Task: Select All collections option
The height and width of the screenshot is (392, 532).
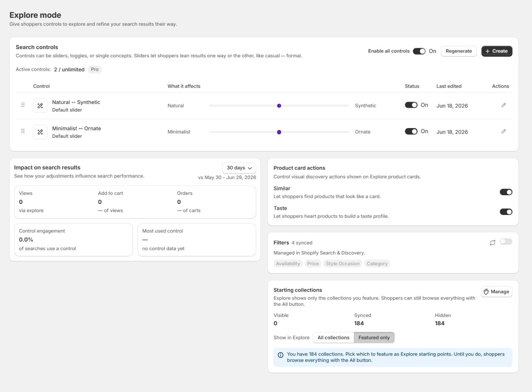Action: pos(333,337)
